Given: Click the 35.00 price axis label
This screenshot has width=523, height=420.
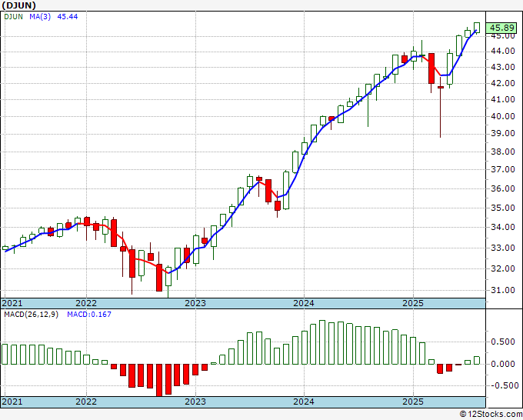Looking at the screenshot, I should coord(503,208).
